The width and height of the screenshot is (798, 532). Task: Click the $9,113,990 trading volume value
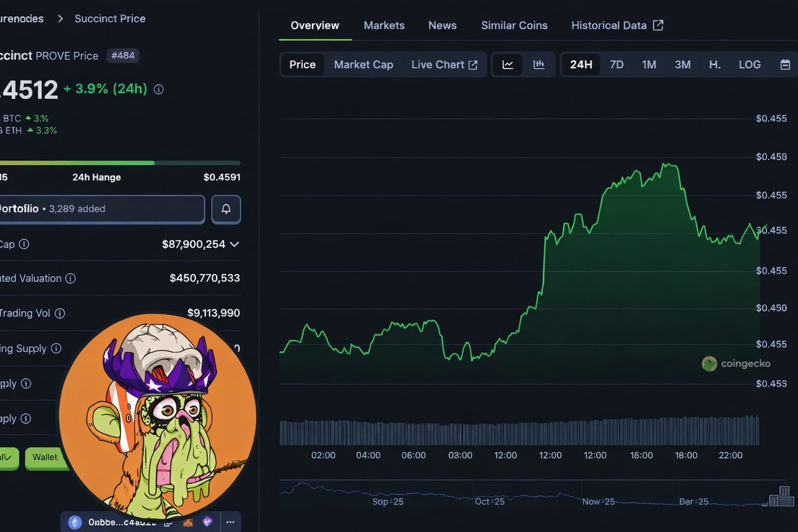(x=213, y=313)
